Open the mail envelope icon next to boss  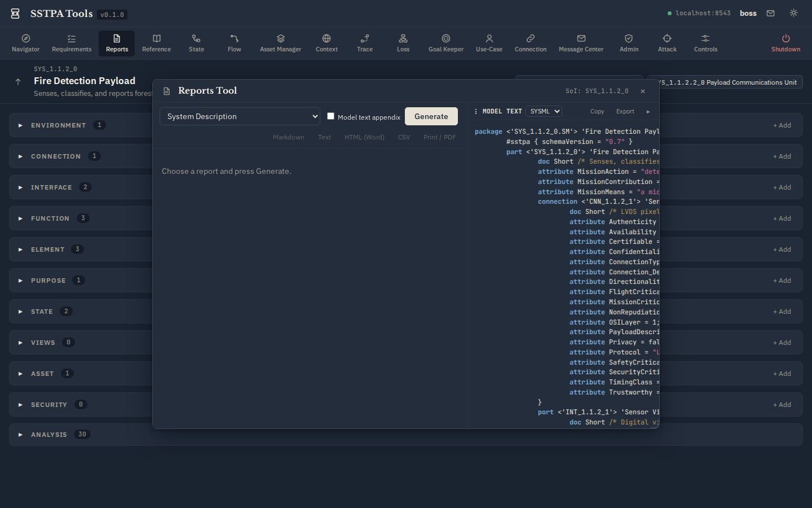click(x=770, y=13)
